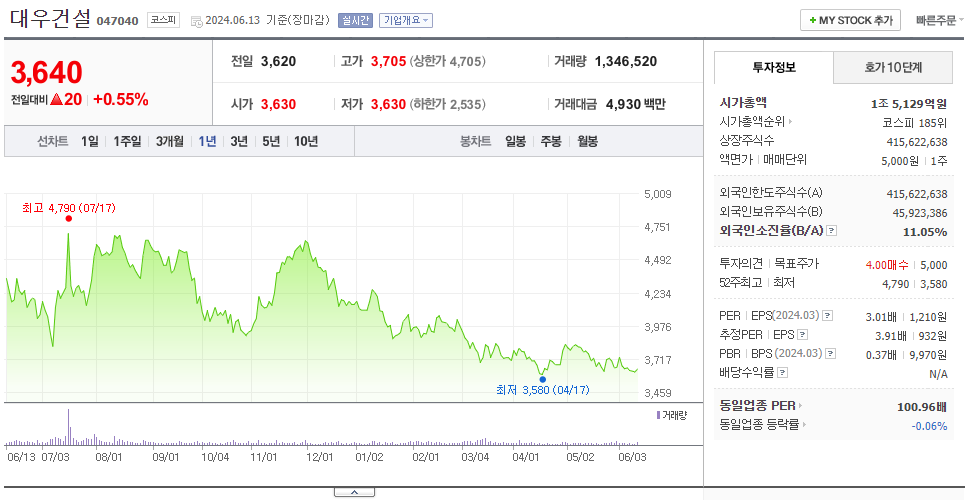Click the -0.06% sector change value

[929, 425]
